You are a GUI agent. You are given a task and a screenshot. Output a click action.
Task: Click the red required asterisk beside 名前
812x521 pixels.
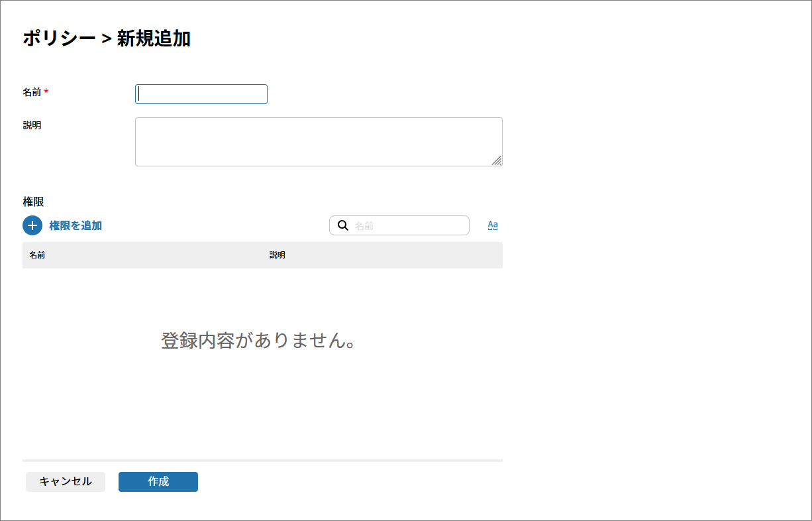[46, 93]
